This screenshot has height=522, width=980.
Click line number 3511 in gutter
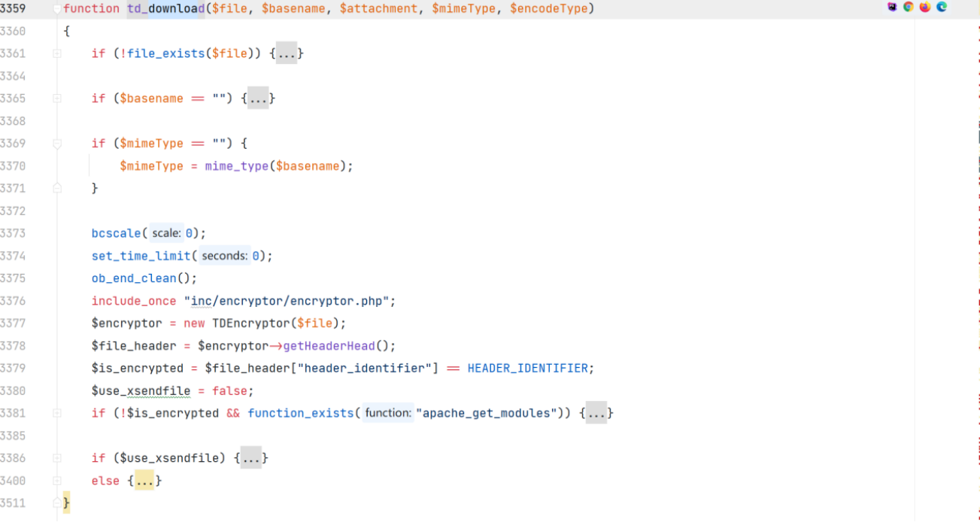13,503
